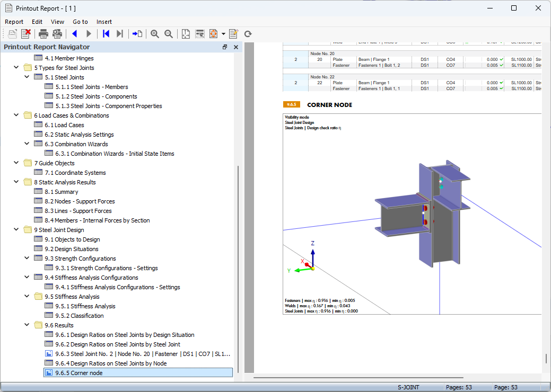Collapse the 9.5 Stiffness Analysis folder
551x392 pixels.
pos(27,296)
